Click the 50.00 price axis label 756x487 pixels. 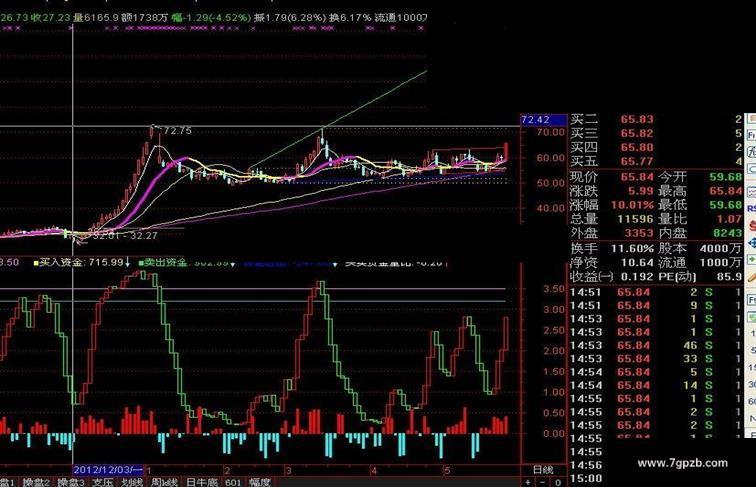(551, 183)
